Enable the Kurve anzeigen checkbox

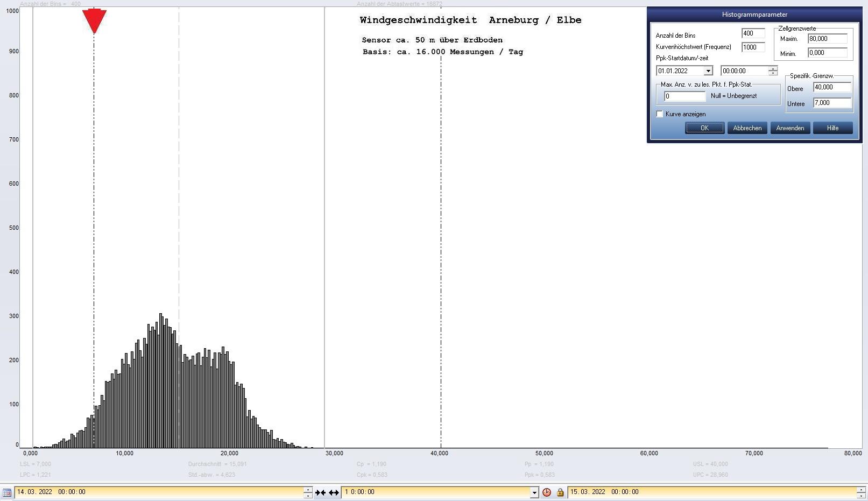pyautogui.click(x=660, y=114)
